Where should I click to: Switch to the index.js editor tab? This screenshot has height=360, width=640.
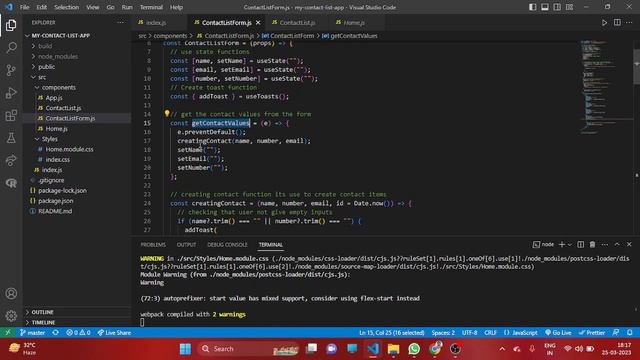tap(156, 23)
